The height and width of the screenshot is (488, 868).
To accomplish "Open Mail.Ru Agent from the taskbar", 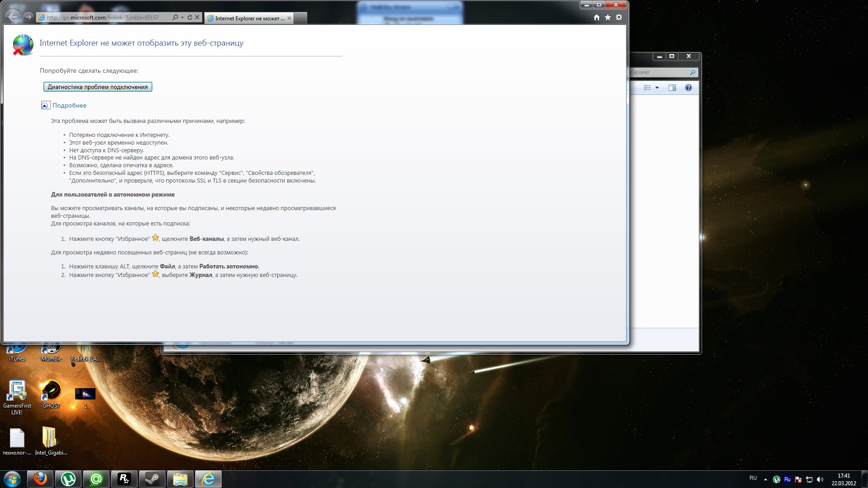I will [x=96, y=479].
